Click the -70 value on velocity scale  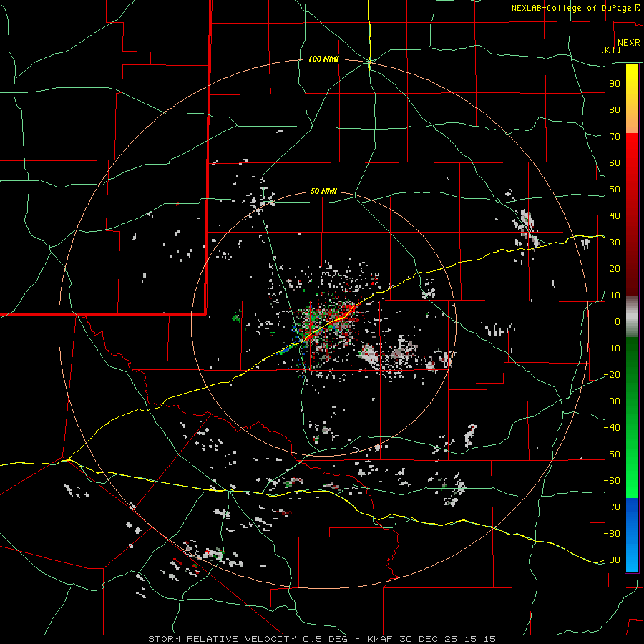[612, 507]
